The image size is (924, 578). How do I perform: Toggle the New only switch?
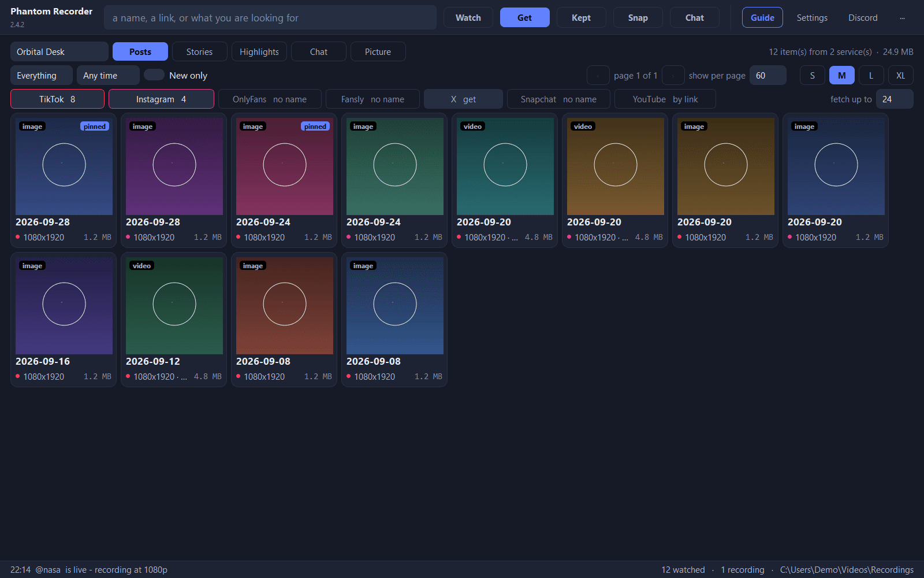(154, 75)
